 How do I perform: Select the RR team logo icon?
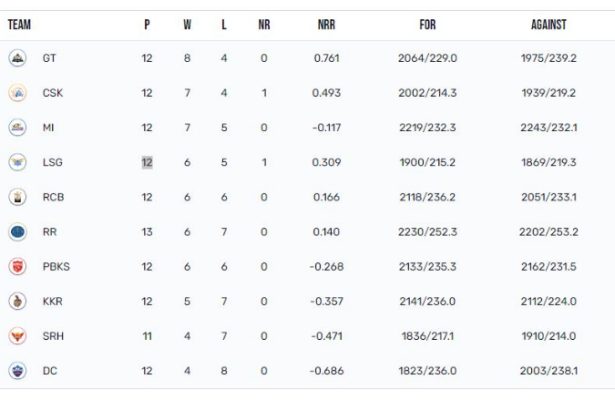point(17,232)
